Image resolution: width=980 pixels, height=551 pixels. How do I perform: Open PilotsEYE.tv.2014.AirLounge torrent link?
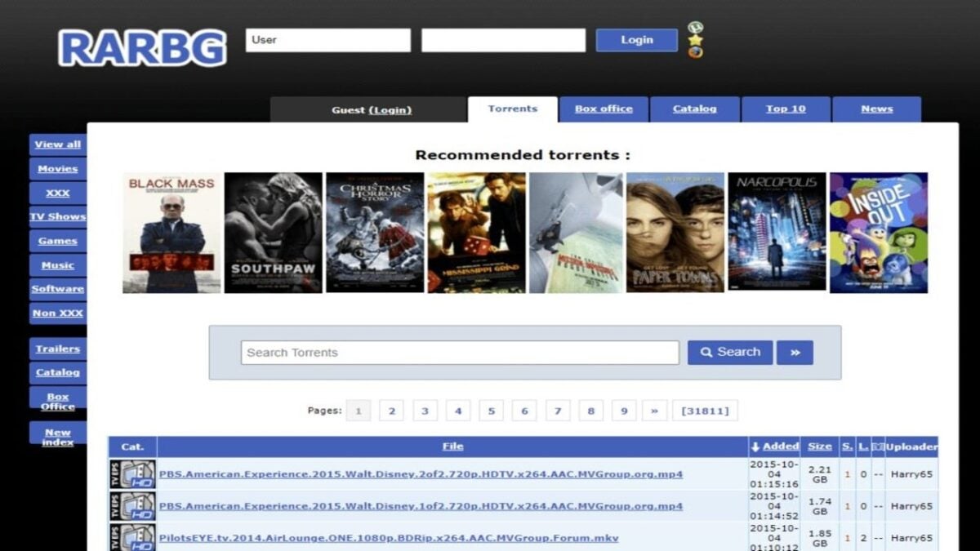tap(389, 538)
